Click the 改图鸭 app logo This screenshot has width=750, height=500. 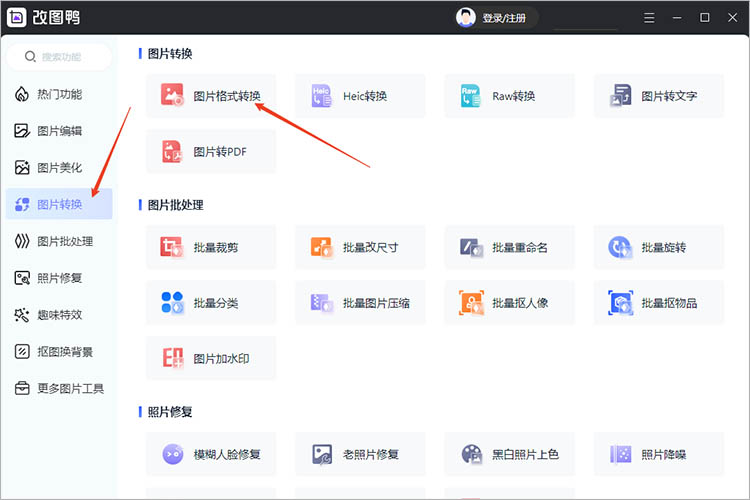click(x=17, y=17)
